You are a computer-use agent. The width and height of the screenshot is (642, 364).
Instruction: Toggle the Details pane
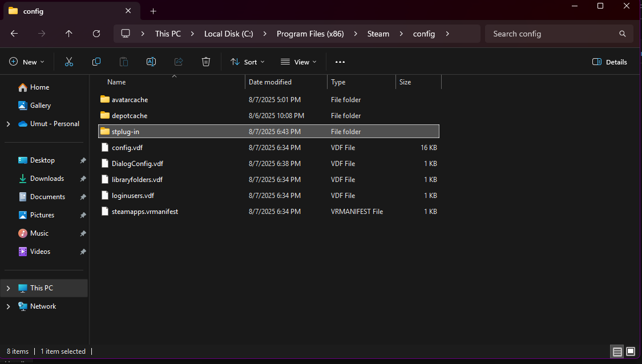[609, 62]
